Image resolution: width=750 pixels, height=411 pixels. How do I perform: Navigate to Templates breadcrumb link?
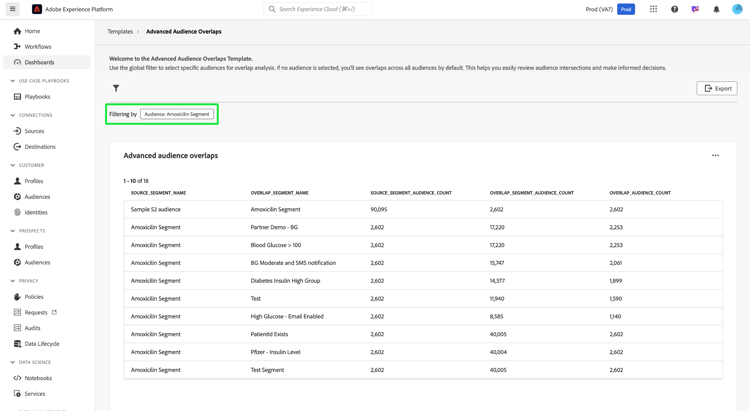(x=120, y=32)
